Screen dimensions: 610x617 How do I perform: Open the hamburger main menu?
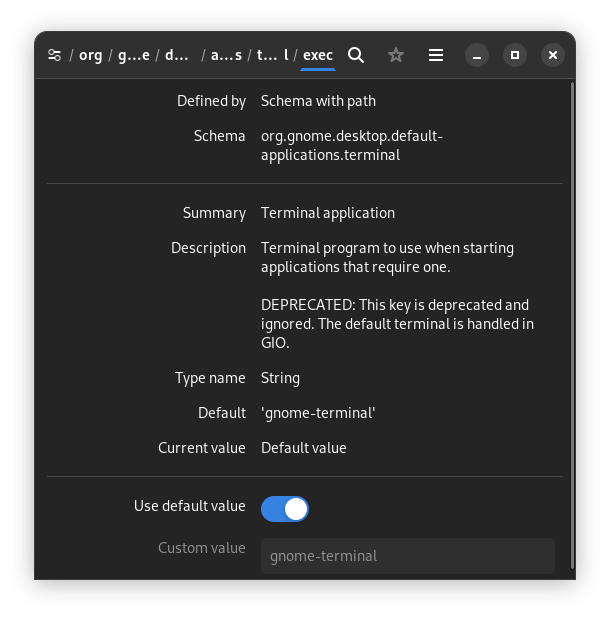point(436,55)
